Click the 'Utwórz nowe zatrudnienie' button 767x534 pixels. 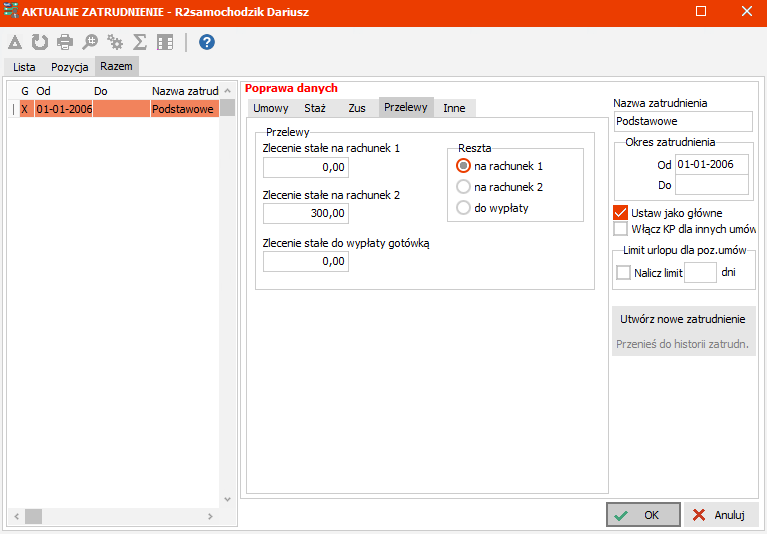pos(683,319)
